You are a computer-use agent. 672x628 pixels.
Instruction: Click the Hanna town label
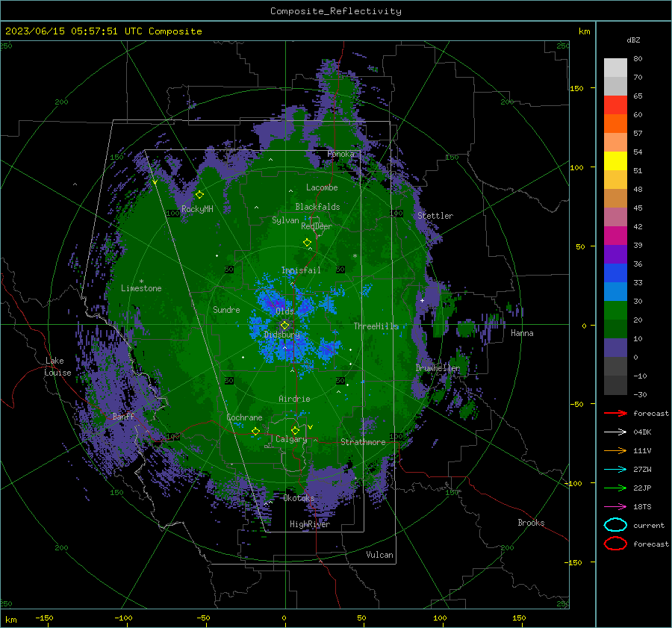pos(522,333)
